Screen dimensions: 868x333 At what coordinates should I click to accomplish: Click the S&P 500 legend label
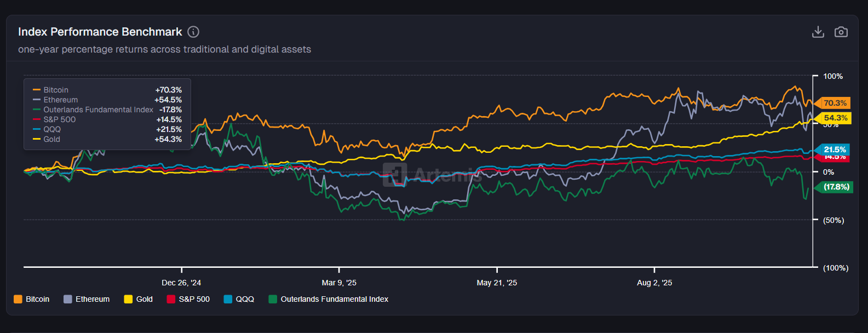click(194, 299)
